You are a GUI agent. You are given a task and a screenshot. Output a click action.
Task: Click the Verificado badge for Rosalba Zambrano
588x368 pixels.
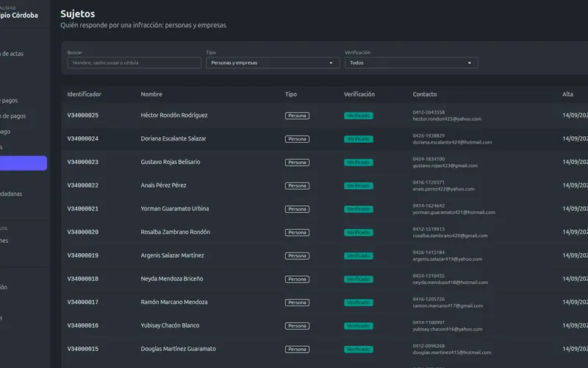(359, 233)
